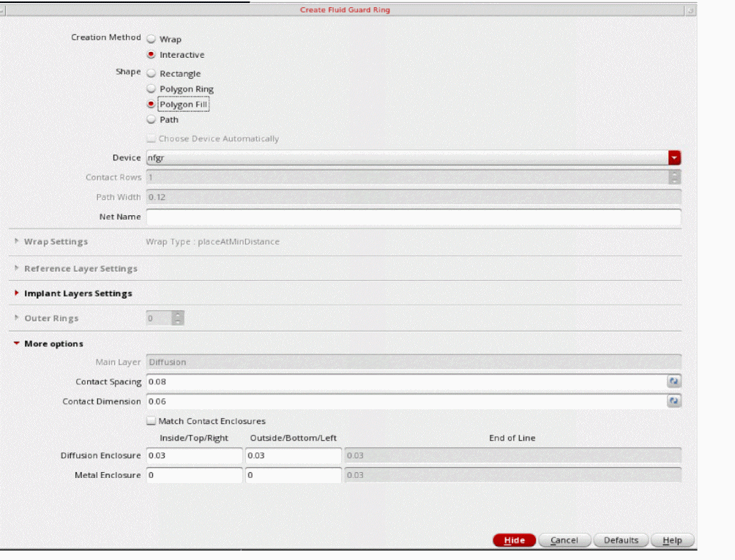Click the Outer Rings spinner arrows
Screen dimensions: 735x560
pyautogui.click(x=178, y=318)
